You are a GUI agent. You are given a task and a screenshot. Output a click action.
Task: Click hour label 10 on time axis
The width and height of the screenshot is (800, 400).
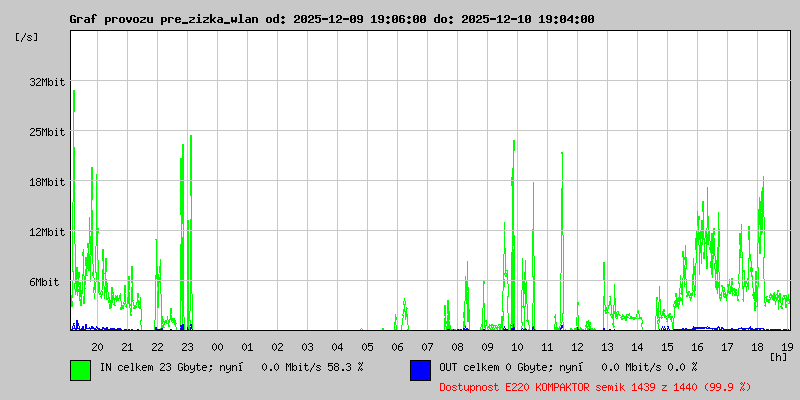(x=517, y=347)
